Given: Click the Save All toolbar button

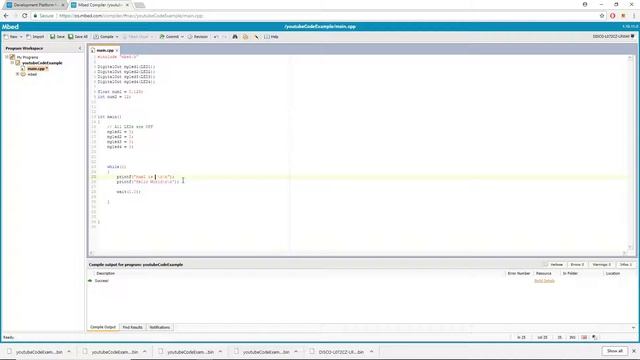Looking at the screenshot, I should 78,37.
